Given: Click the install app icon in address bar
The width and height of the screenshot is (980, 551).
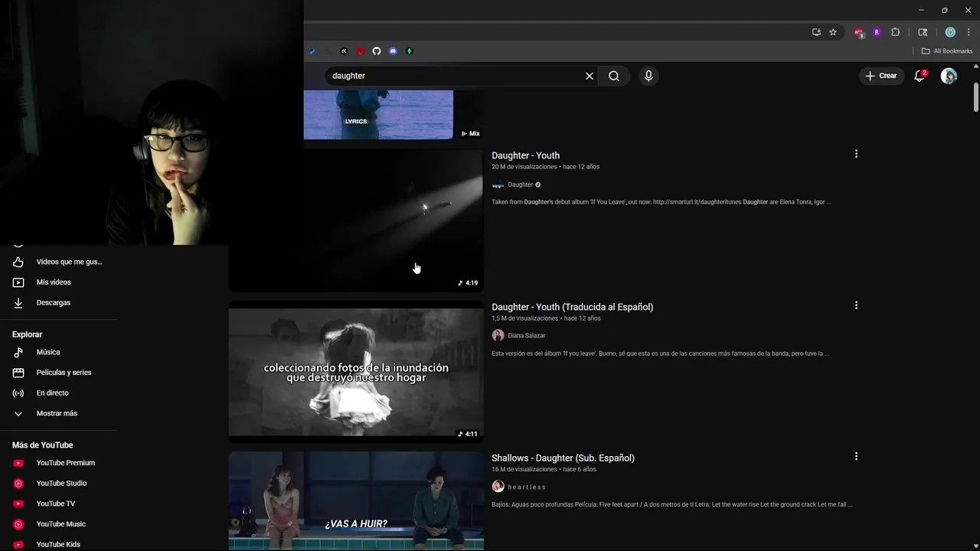Looking at the screenshot, I should click(816, 32).
